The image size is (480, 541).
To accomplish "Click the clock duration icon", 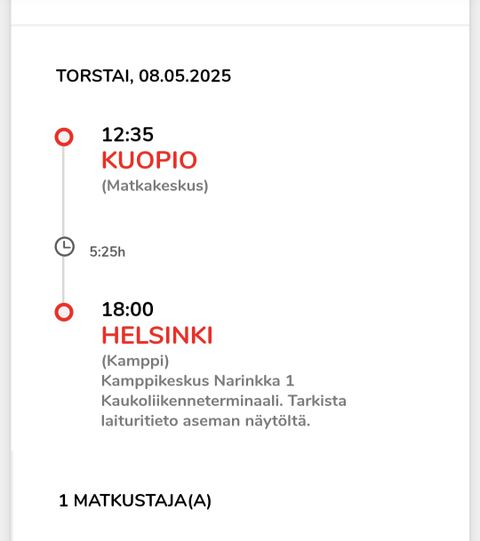I will coord(65,247).
